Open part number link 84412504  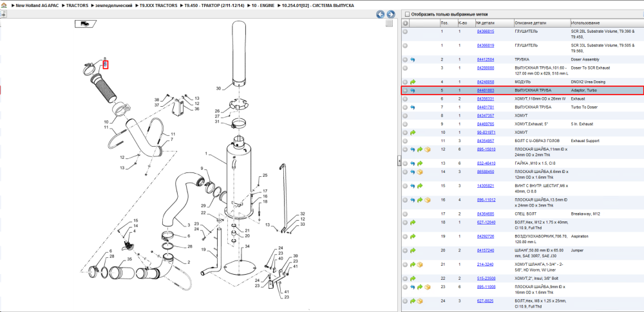[485, 60]
